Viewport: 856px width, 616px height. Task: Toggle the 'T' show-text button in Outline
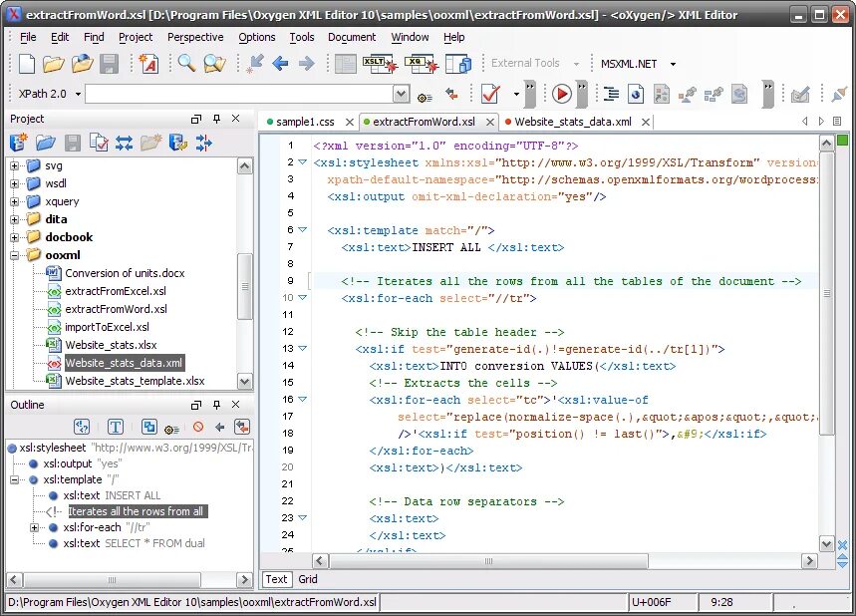pos(116,427)
